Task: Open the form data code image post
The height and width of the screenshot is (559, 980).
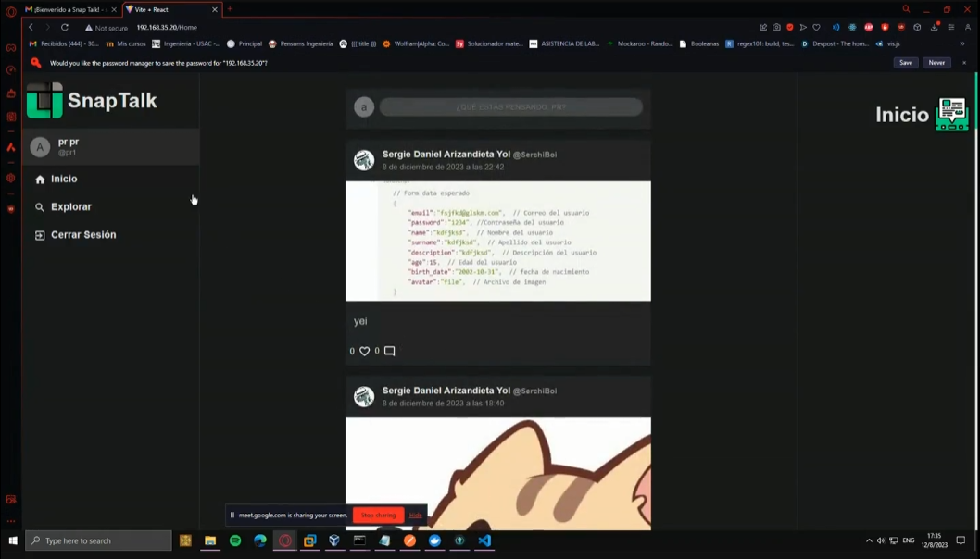Action: click(498, 241)
